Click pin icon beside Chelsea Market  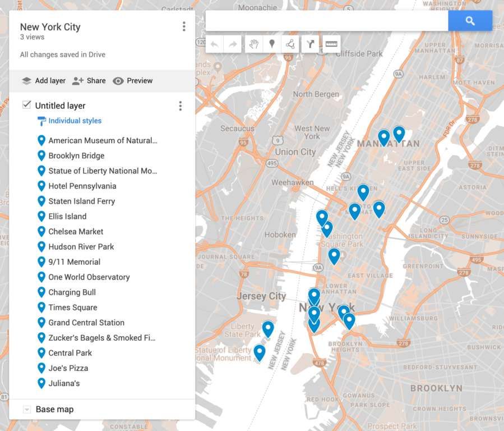coord(41,232)
